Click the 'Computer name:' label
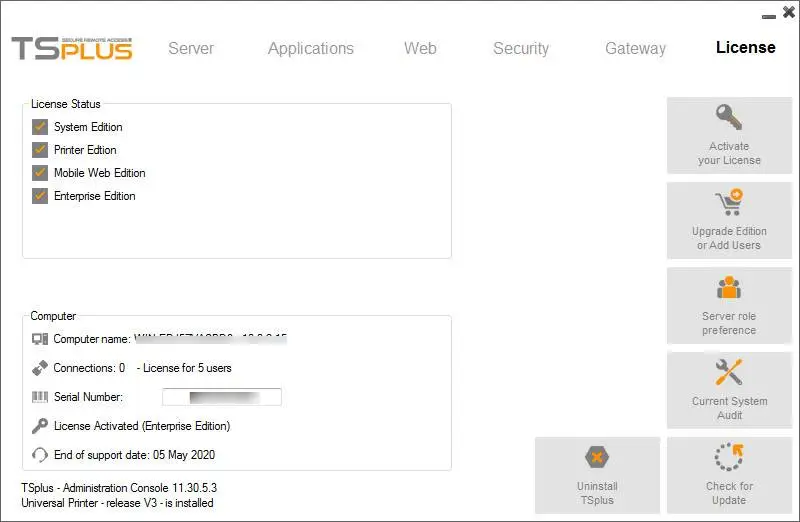 91,339
